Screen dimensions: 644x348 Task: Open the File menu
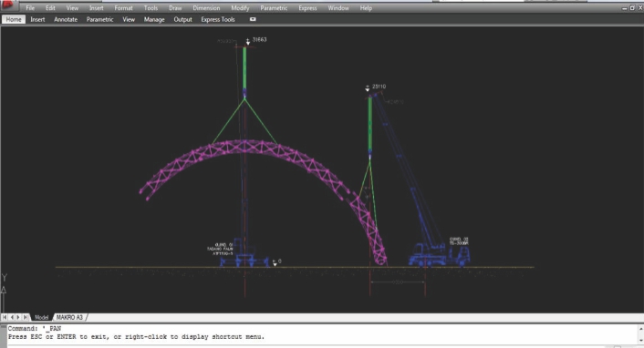click(30, 8)
